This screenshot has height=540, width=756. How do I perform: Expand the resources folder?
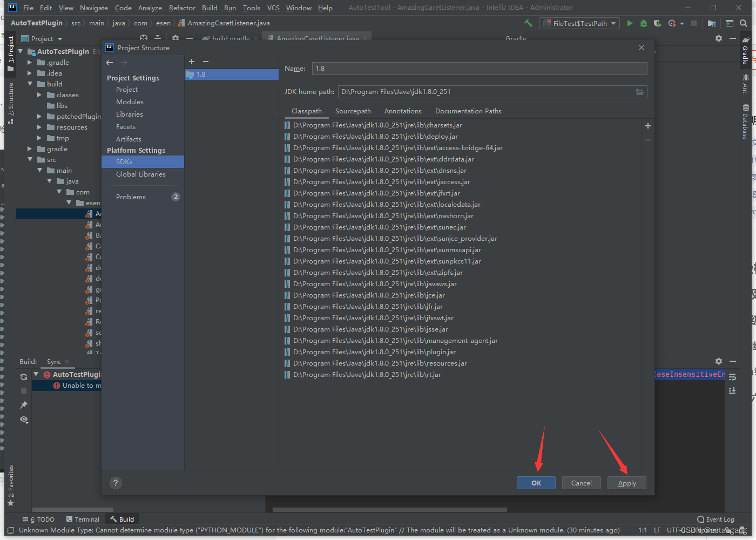point(39,127)
